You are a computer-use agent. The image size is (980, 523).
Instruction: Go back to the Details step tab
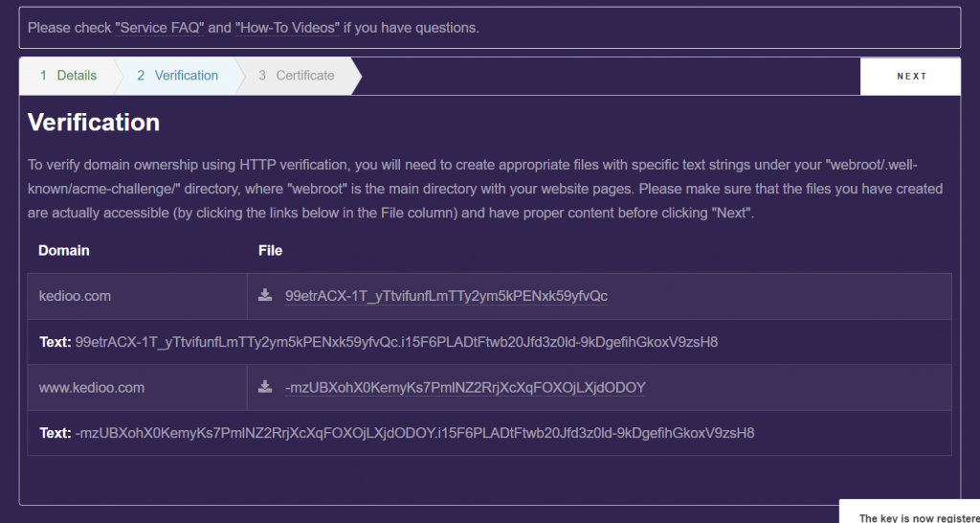pyautogui.click(x=68, y=76)
